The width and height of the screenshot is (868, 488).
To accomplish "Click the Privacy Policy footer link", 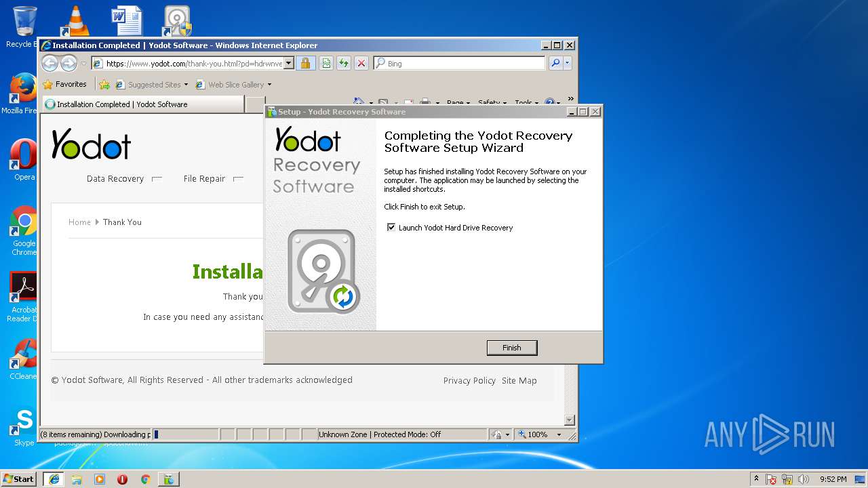I will (x=469, y=381).
